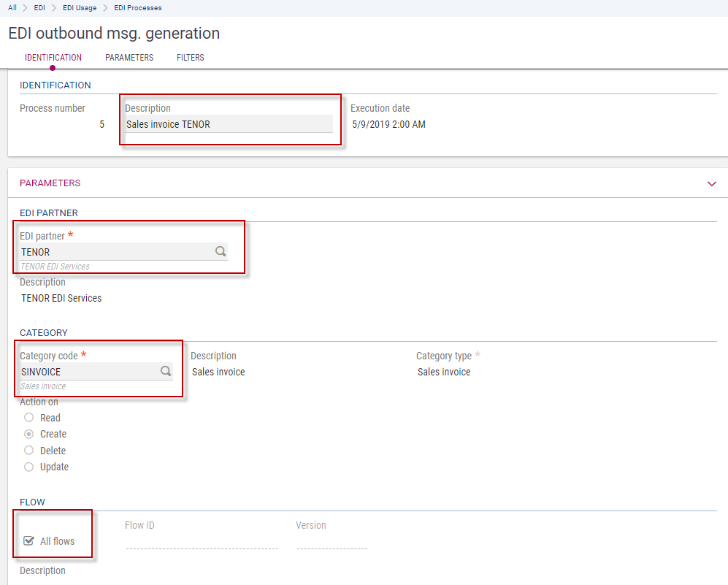Select the Update action radio button

click(29, 467)
